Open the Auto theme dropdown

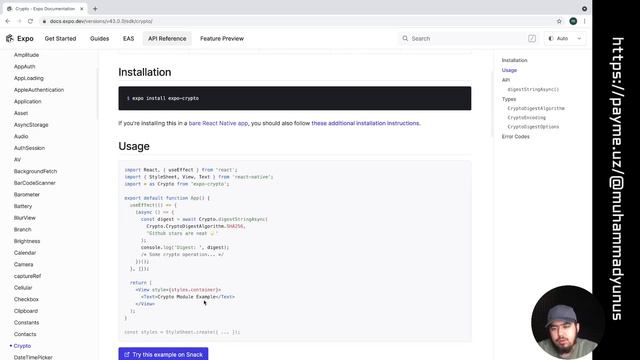[x=565, y=38]
